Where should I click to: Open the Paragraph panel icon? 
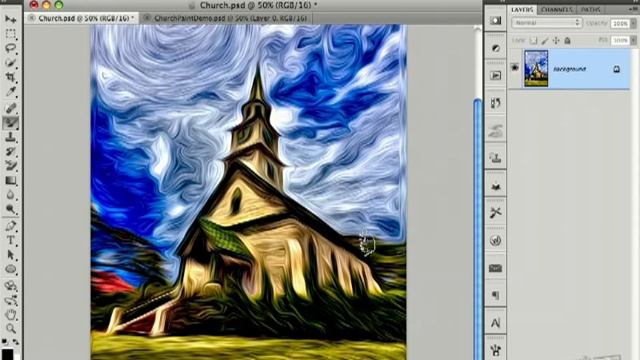496,295
